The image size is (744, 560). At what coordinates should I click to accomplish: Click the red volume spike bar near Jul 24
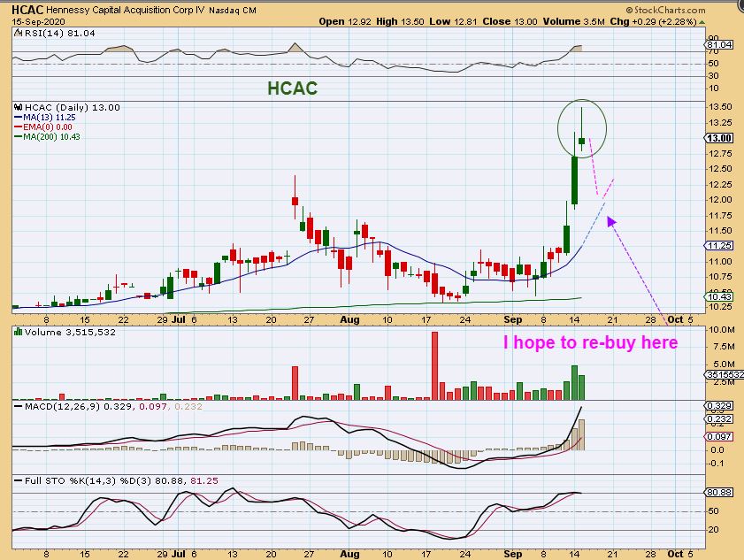tap(295, 383)
